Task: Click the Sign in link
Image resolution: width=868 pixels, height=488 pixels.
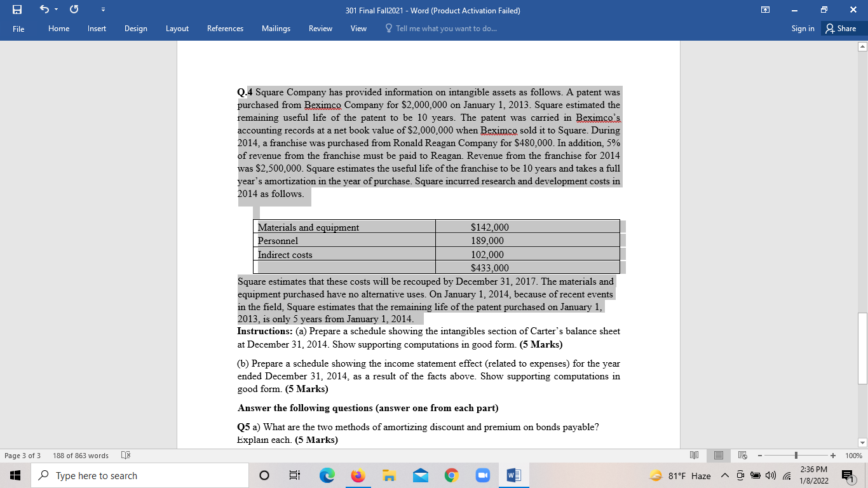Action: (x=803, y=29)
